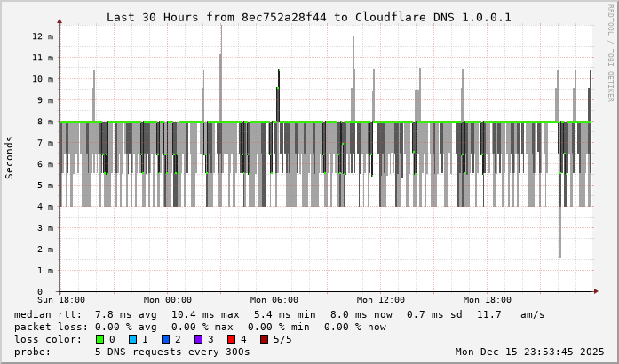
Task: Click the Sun 18:00 time axis label
Action: [60, 300]
